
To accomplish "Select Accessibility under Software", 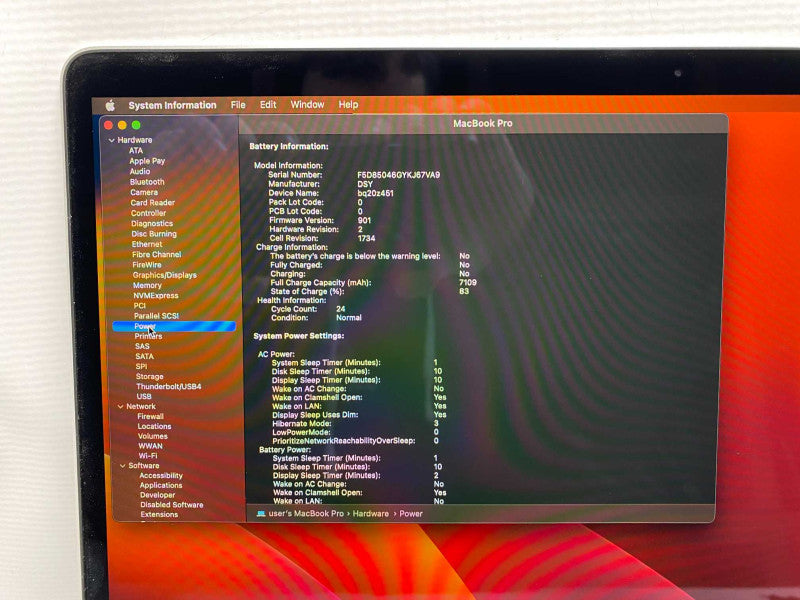I will 161,476.
